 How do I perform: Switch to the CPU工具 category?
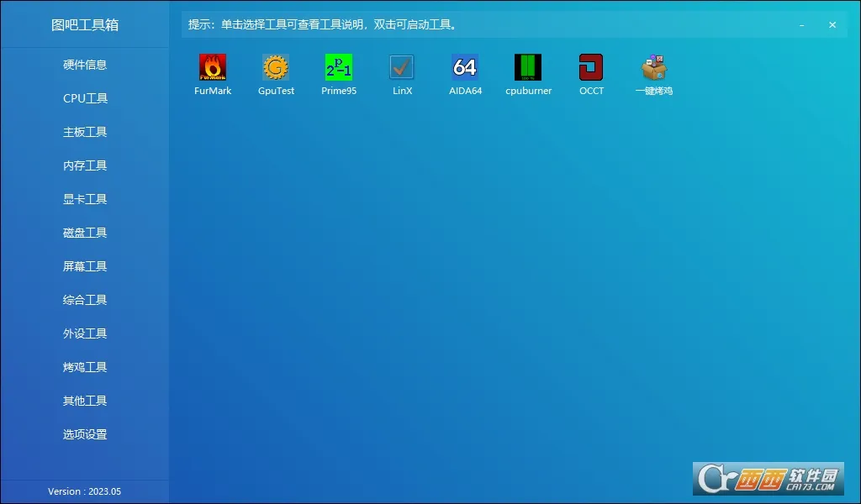tap(85, 98)
